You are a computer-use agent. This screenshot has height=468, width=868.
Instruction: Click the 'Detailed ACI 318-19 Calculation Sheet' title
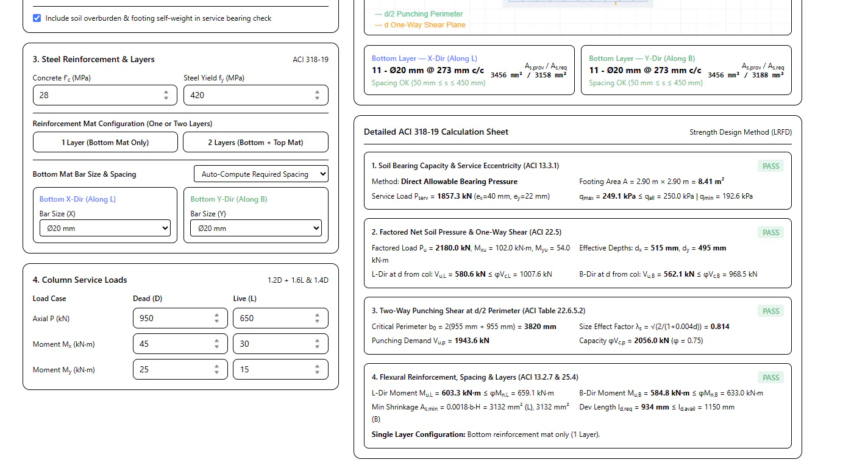coord(436,132)
